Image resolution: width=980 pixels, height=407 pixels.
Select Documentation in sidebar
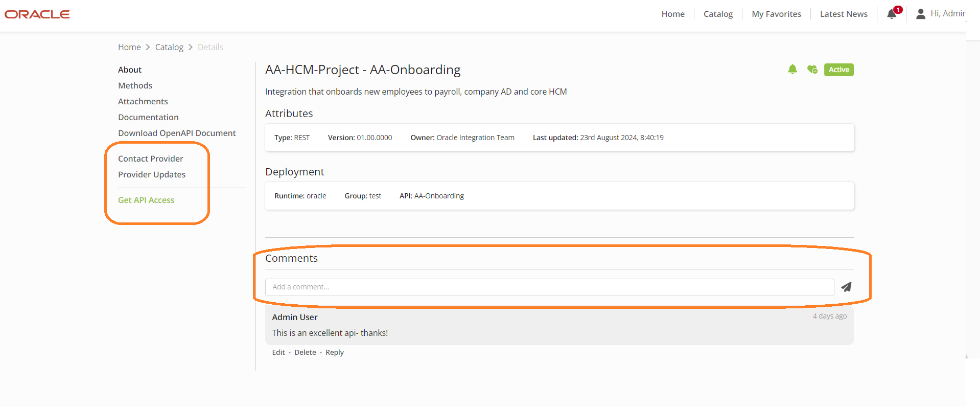click(x=148, y=117)
